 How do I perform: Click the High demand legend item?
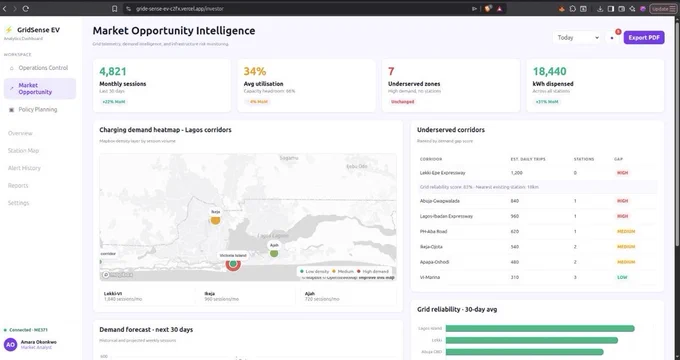click(373, 272)
